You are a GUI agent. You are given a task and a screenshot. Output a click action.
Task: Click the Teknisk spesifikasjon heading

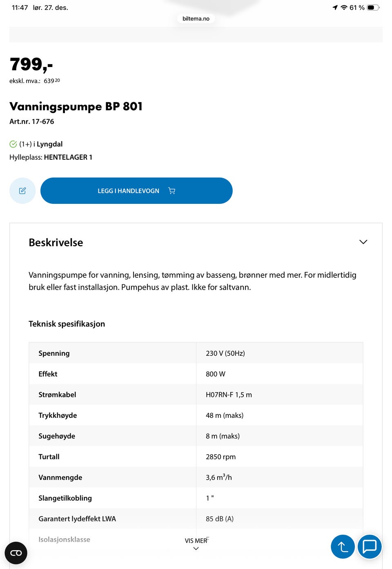click(67, 324)
